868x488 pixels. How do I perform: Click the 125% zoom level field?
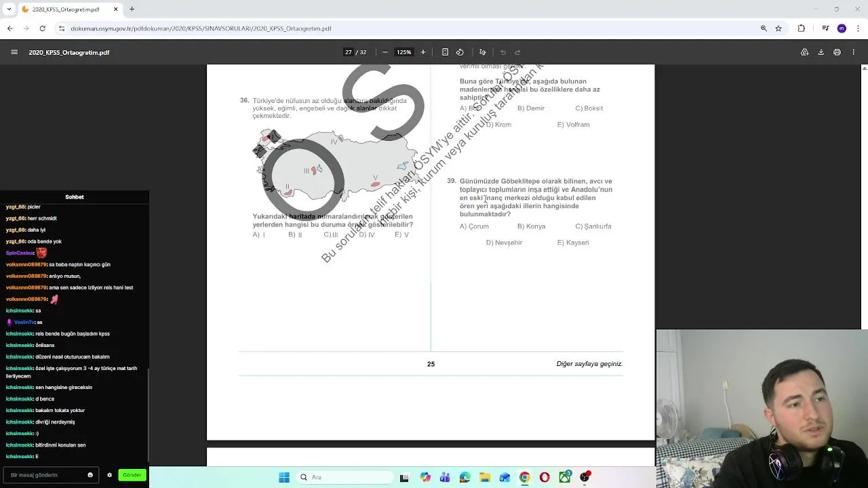[404, 52]
